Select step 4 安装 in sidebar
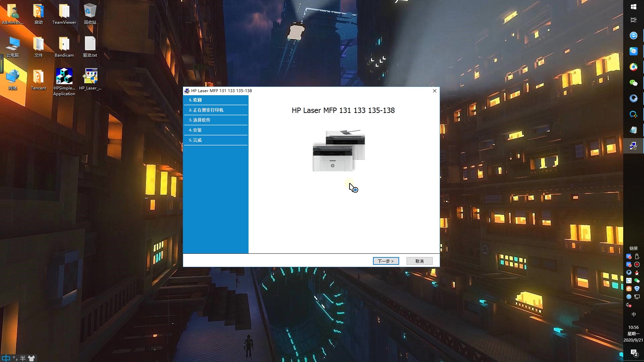 pyautogui.click(x=216, y=130)
